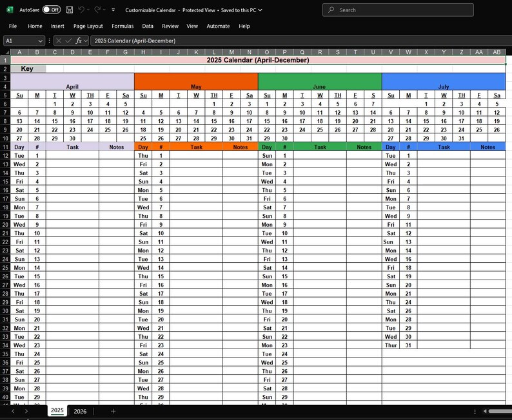The height and width of the screenshot is (420, 512).
Task: Click the 2025 Calendar title cell
Action: [258, 60]
